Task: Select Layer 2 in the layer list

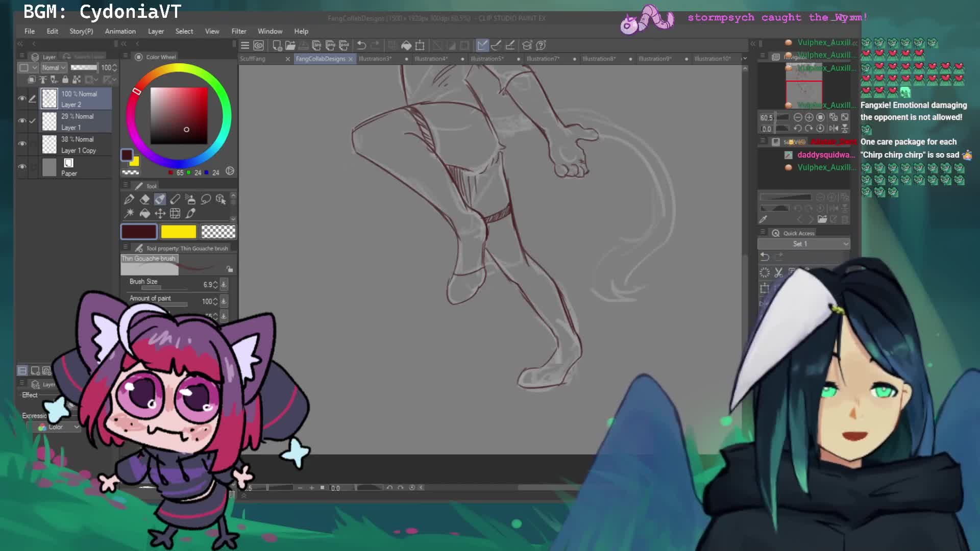Action: click(77, 99)
